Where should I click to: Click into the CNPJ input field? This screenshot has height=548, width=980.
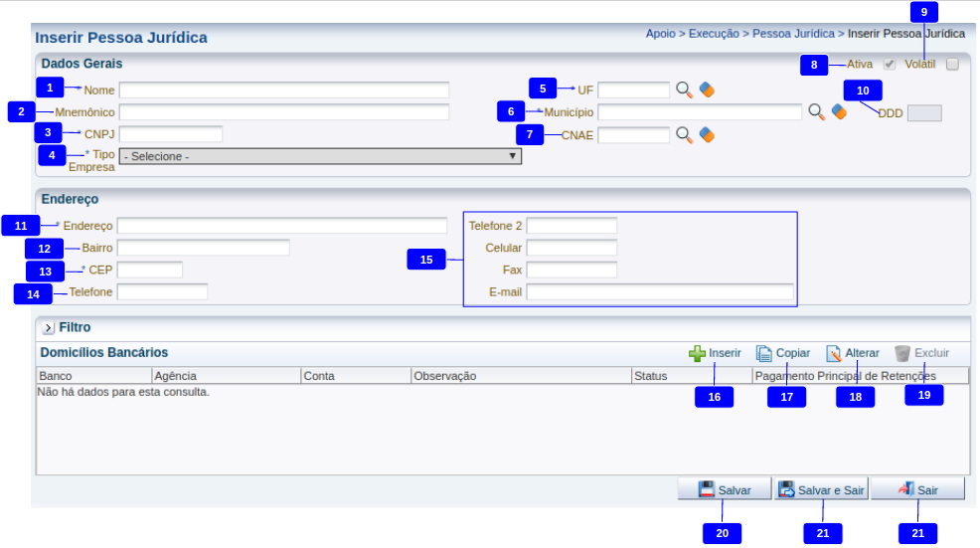click(170, 134)
